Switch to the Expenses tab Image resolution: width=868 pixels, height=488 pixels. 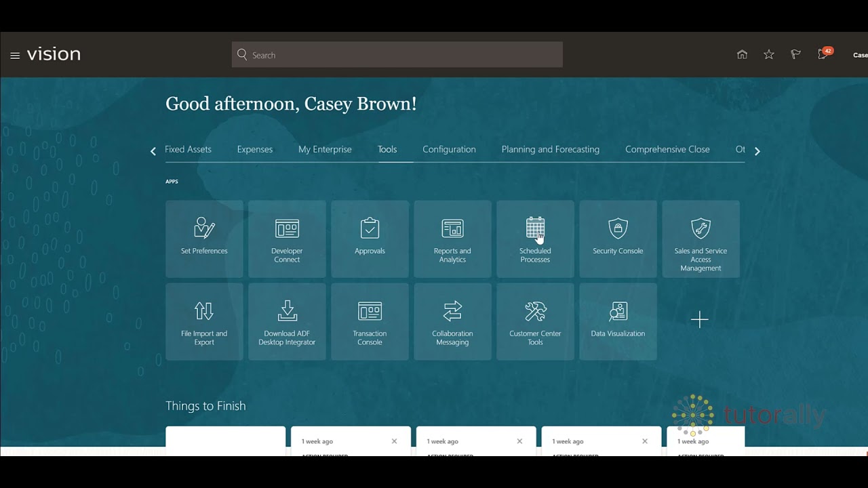pos(255,149)
